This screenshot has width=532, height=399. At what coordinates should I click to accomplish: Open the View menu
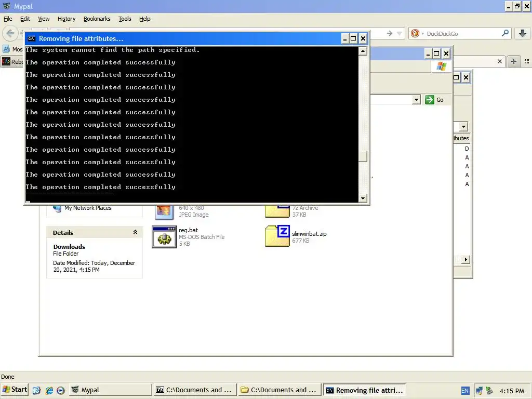pos(44,19)
